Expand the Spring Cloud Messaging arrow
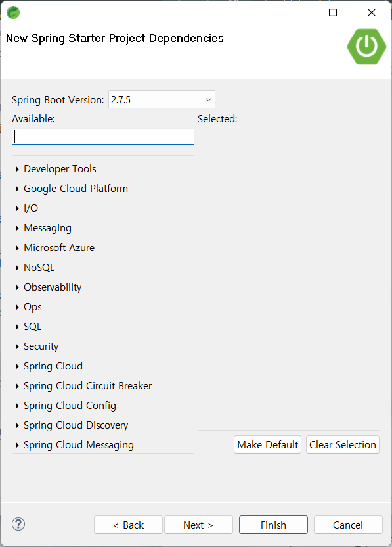Viewport: 392px width, 547px height. click(x=17, y=445)
